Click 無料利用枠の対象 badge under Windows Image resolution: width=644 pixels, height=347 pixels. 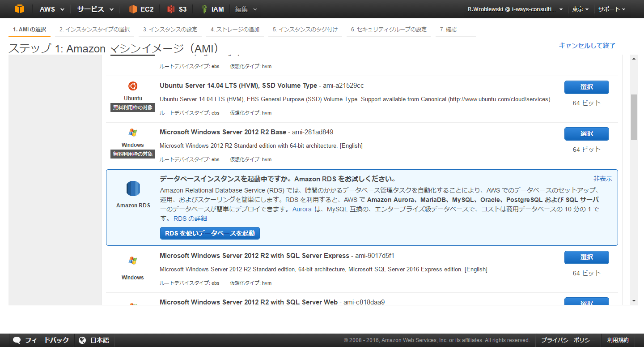(133, 154)
